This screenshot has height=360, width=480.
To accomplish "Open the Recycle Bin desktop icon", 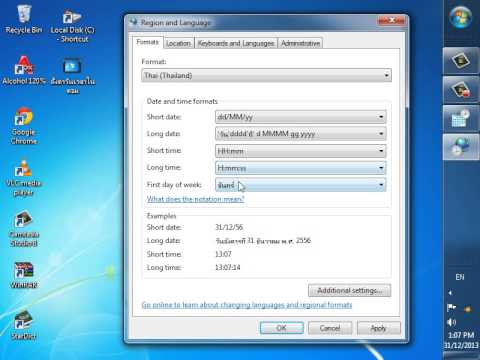I will click(23, 19).
